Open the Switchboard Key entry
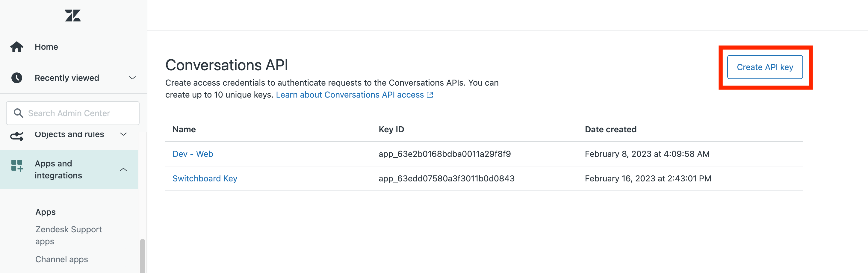 (x=205, y=178)
